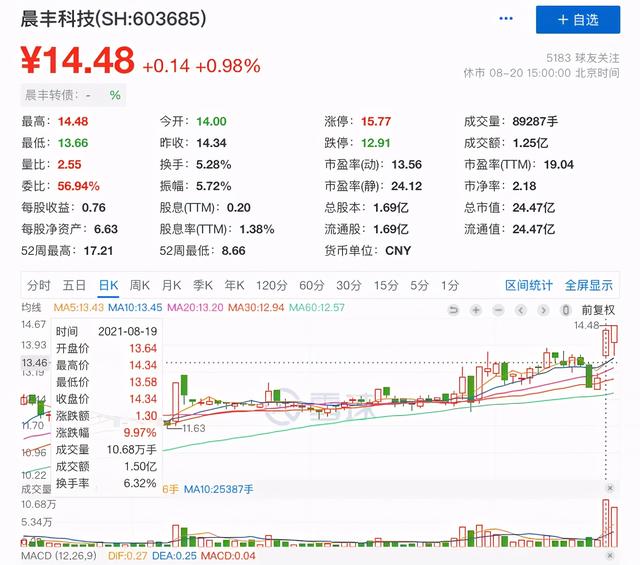
Task: Click the tooltip date 2021-08-19
Action: [x=127, y=331]
